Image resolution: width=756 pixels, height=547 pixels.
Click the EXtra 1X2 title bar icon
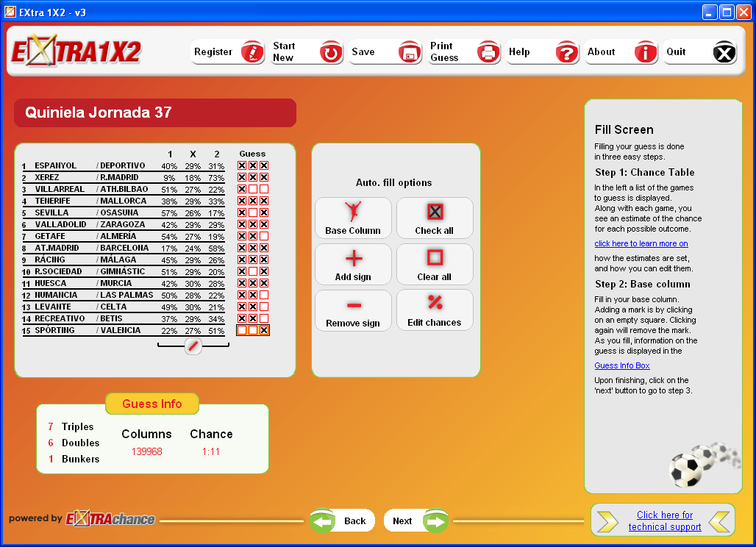tap(10, 12)
